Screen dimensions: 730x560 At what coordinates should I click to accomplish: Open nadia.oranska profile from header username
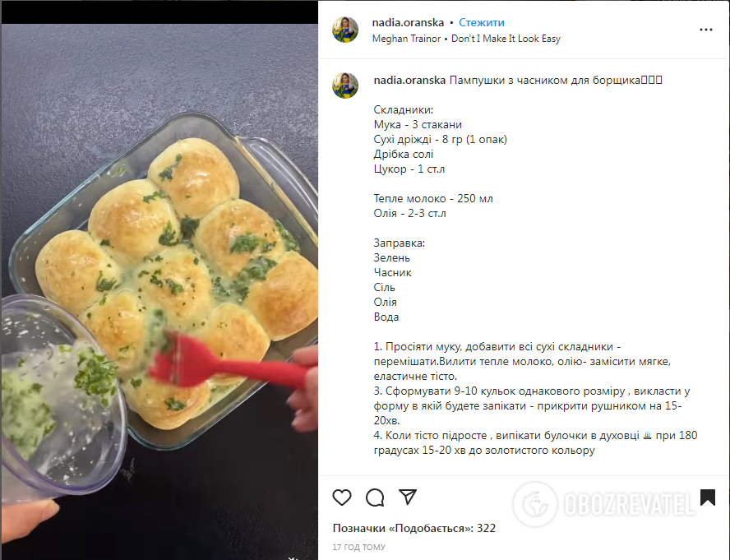[x=408, y=22]
